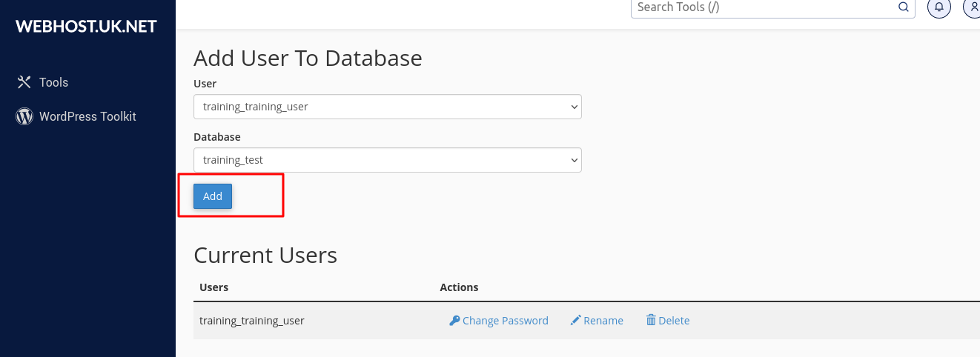This screenshot has width=980, height=357.
Task: Expand the Database dropdown showing training_test
Action: coord(387,160)
